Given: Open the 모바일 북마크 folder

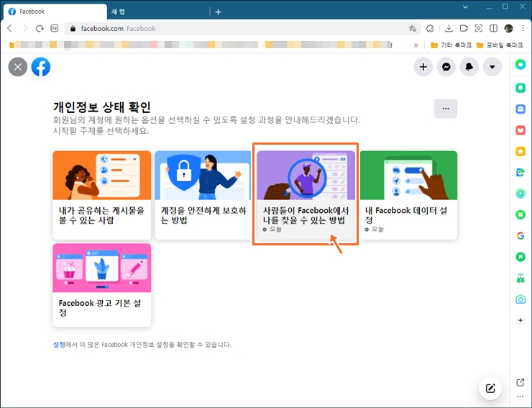Looking at the screenshot, I should pyautogui.click(x=500, y=45).
